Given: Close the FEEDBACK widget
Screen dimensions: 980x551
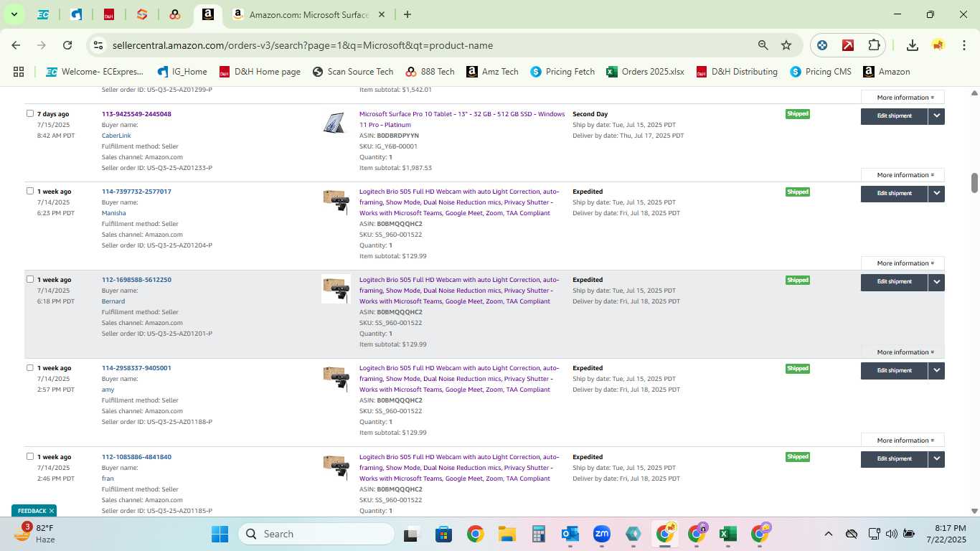Looking at the screenshot, I should [x=52, y=511].
